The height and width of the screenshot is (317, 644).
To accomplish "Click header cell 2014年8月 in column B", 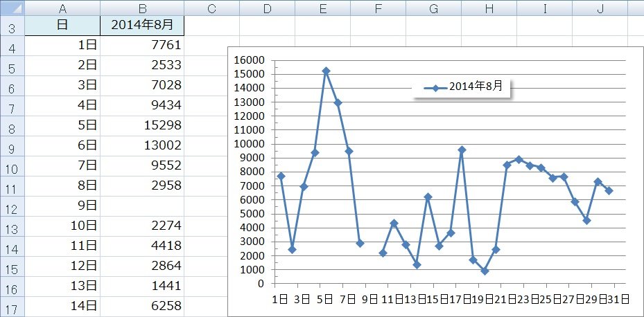I will pyautogui.click(x=142, y=26).
